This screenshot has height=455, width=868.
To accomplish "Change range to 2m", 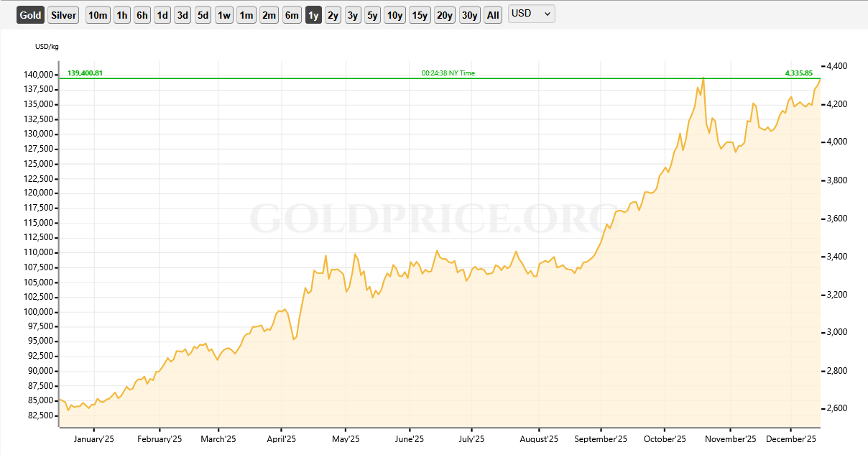I will [269, 15].
